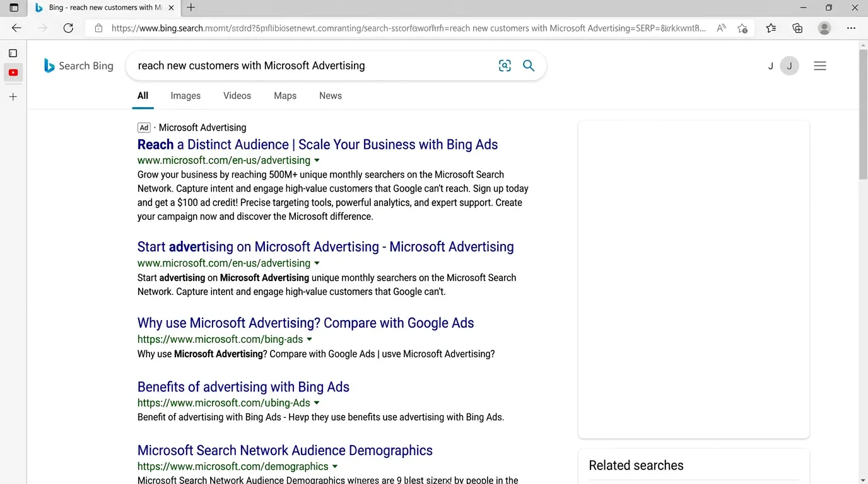Click the Related searches heading

tap(636, 465)
